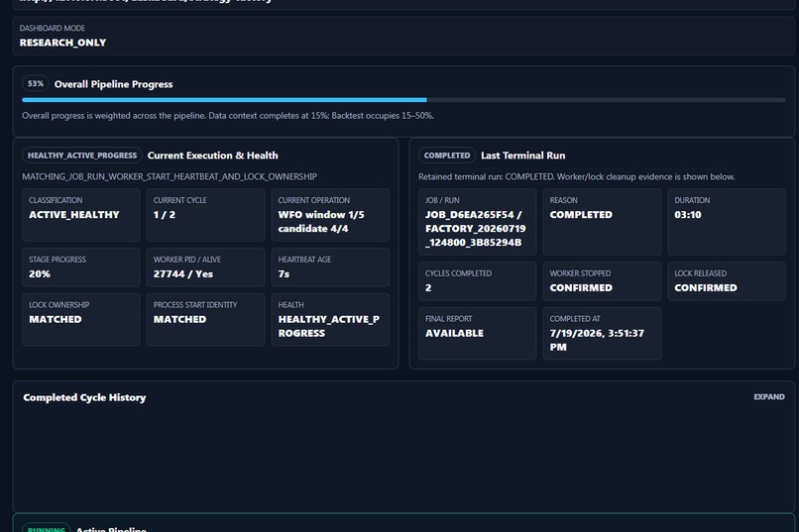The image size is (799, 532).
Task: Select the Process Start Identity MATCHED value
Action: pyautogui.click(x=179, y=319)
